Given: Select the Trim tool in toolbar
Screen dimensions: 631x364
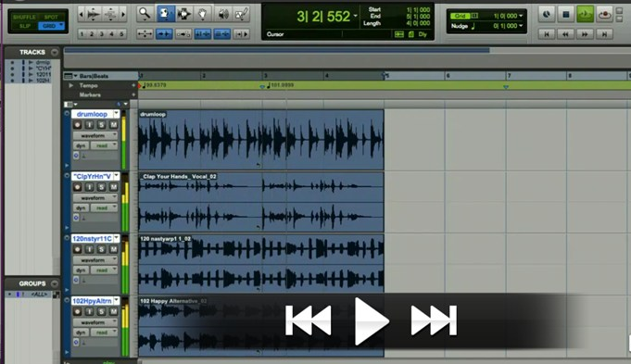Looking at the screenshot, I should tap(165, 14).
